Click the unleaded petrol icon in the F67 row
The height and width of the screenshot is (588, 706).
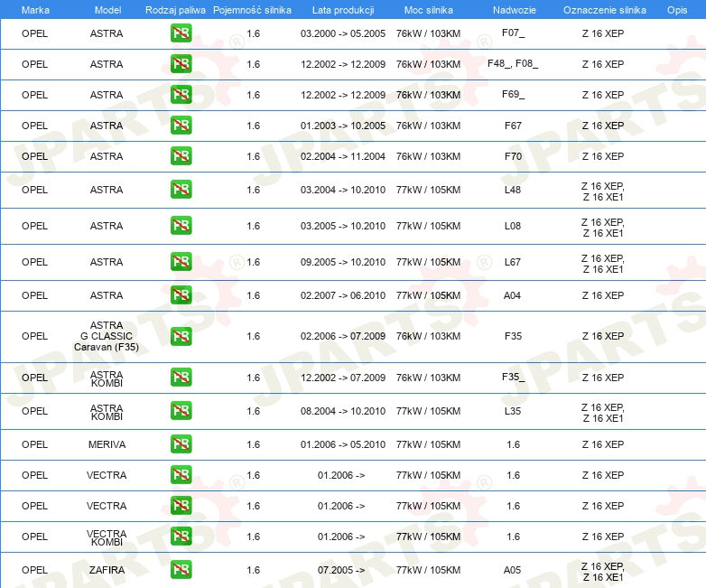click(x=181, y=126)
